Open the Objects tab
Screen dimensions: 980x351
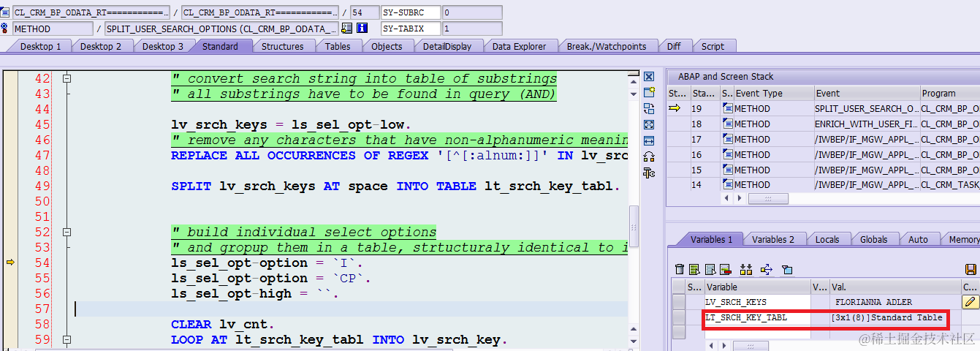[x=387, y=46]
